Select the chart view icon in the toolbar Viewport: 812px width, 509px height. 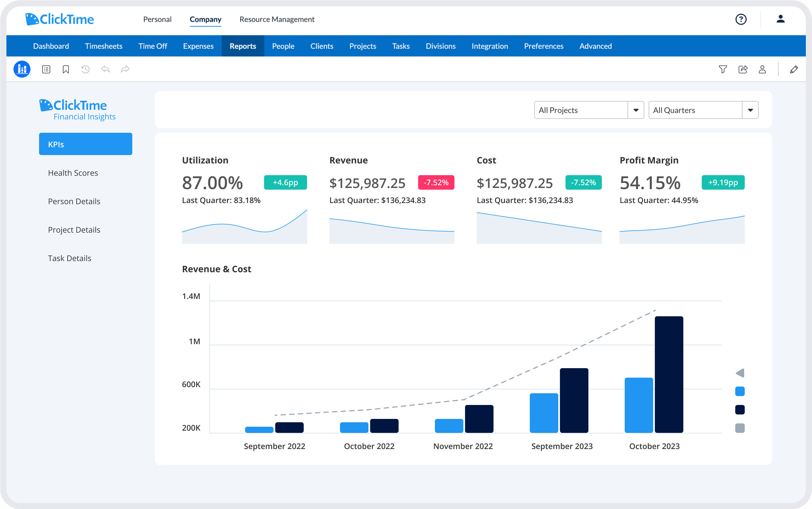[21, 69]
